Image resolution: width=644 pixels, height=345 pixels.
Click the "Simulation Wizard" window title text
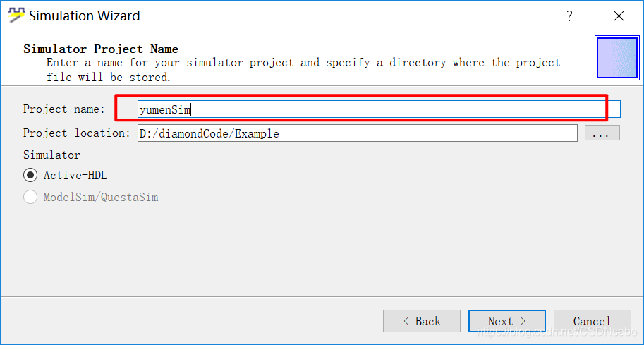point(84,16)
